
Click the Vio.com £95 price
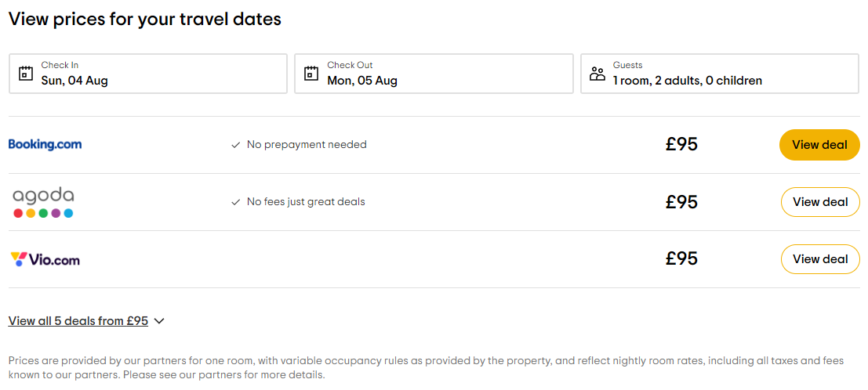point(681,259)
